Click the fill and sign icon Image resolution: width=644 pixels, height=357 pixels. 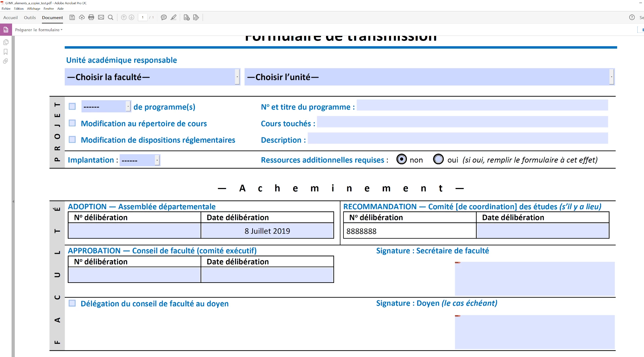(x=196, y=17)
